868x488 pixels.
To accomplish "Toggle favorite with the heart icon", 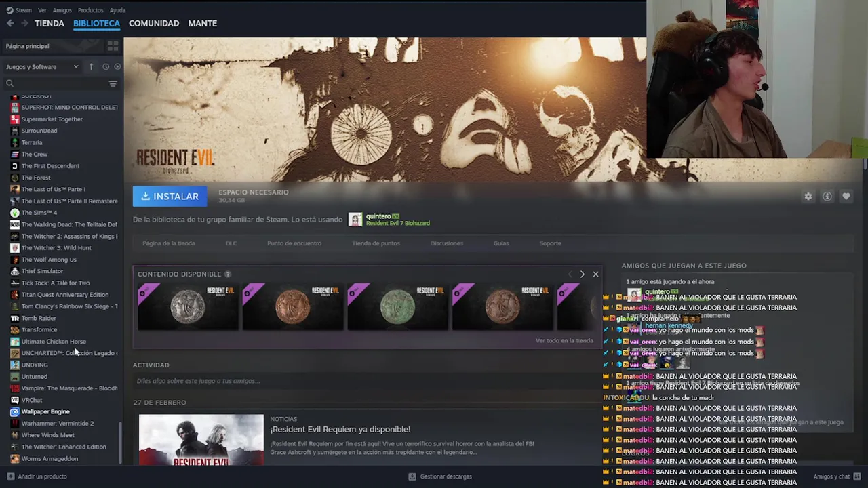I will 846,197.
